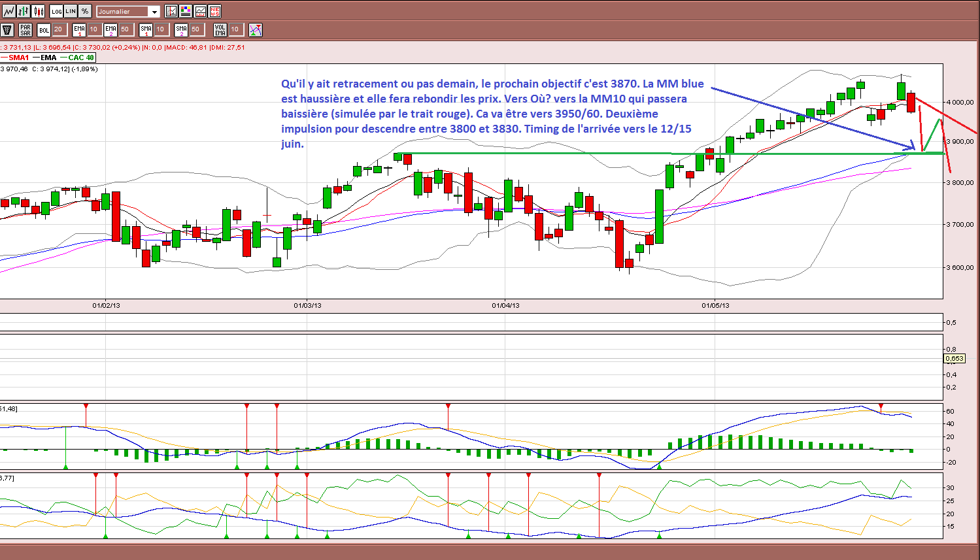Click the 3 900,00 price axis label
The height and width of the screenshot is (560, 980).
pos(960,141)
